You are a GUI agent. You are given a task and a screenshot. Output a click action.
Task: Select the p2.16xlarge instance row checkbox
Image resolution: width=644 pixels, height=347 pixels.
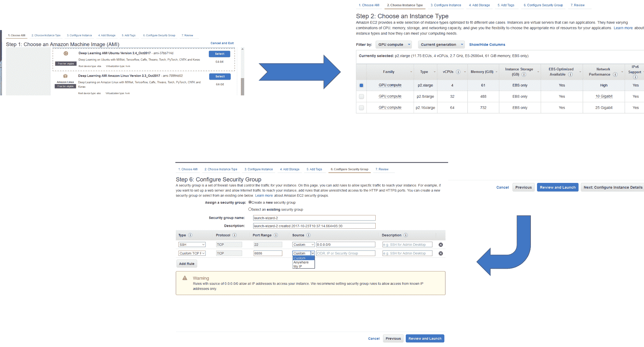tap(361, 108)
